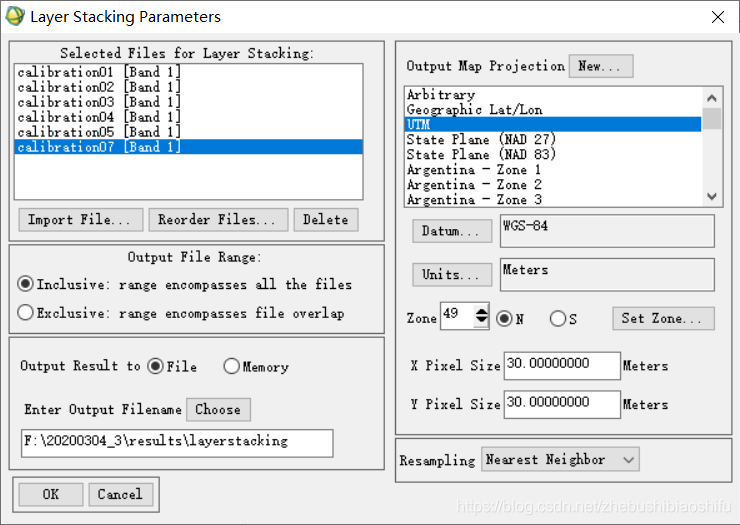The height and width of the screenshot is (525, 740).
Task: Open the Set Zone dialog
Action: coord(663,318)
